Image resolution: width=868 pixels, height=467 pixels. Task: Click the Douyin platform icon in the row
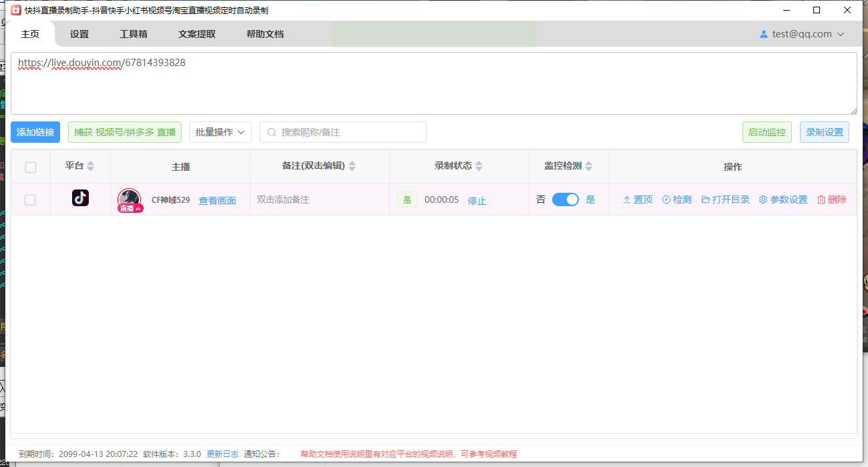tap(80, 197)
